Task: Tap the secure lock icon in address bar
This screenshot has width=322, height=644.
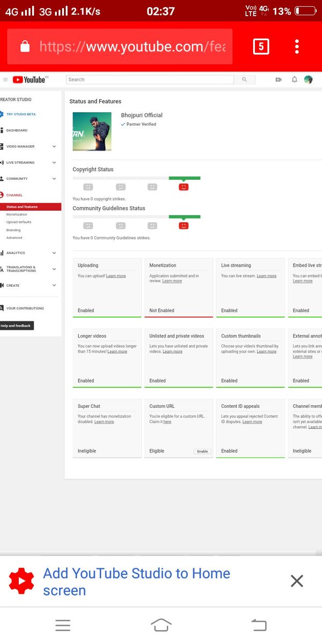Action: pyautogui.click(x=25, y=47)
